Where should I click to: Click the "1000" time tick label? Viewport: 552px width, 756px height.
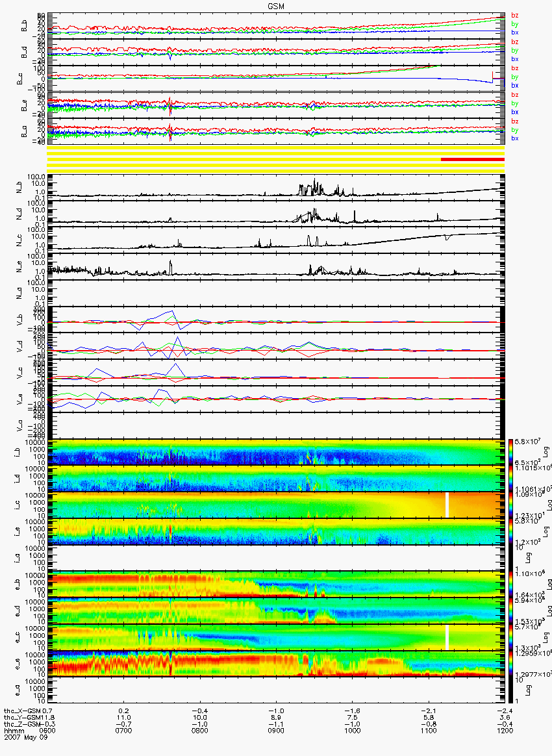[x=353, y=731]
